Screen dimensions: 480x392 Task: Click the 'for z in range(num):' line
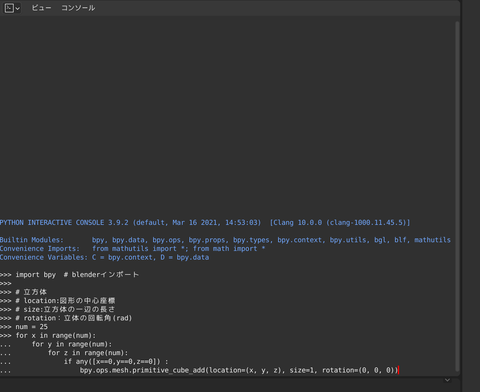pos(64,353)
